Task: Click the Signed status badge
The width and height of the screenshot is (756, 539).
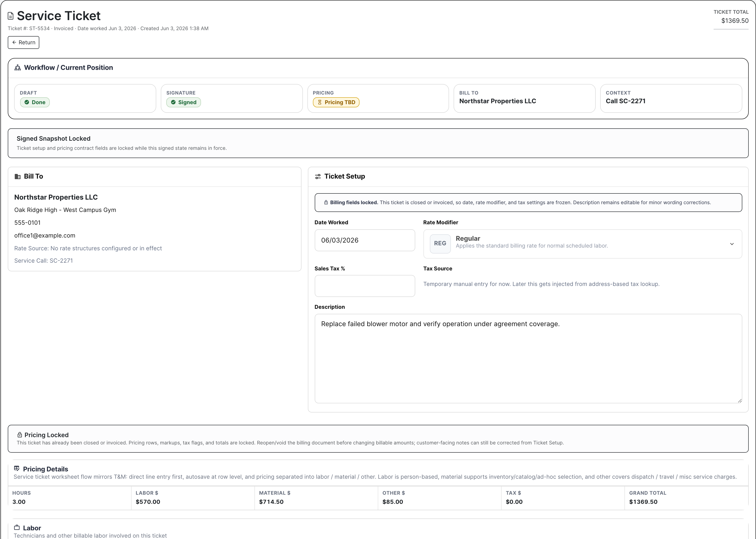Action: (x=184, y=102)
